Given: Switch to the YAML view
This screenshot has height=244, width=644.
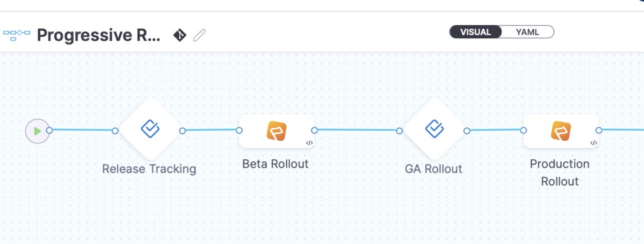Looking at the screenshot, I should (x=528, y=32).
